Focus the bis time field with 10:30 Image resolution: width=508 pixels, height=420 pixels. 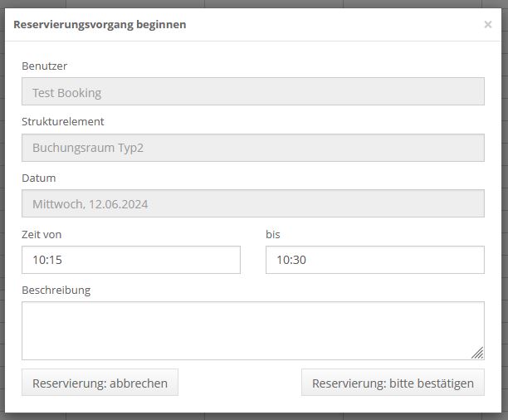tap(374, 260)
